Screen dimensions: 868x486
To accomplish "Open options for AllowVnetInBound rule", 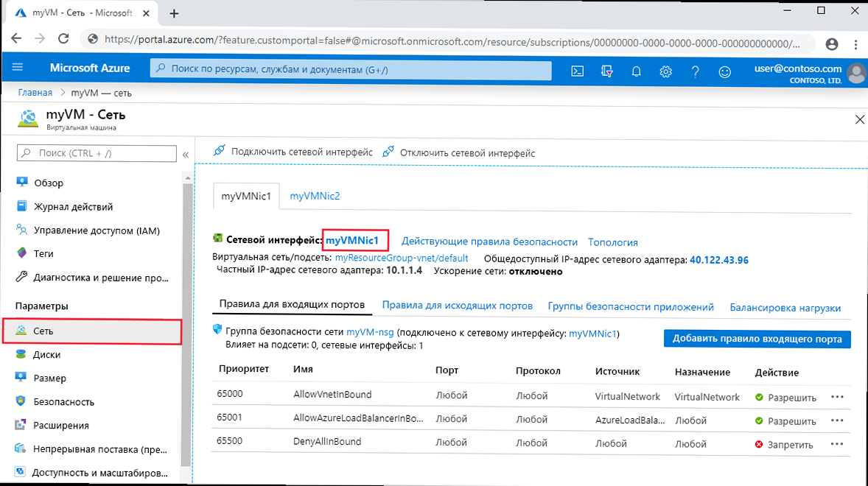I will coord(836,396).
